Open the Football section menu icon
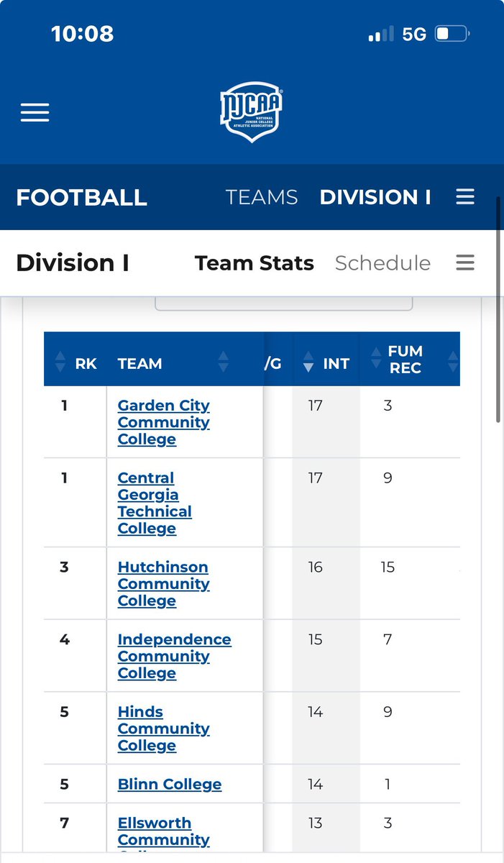504x863 pixels. coord(465,197)
